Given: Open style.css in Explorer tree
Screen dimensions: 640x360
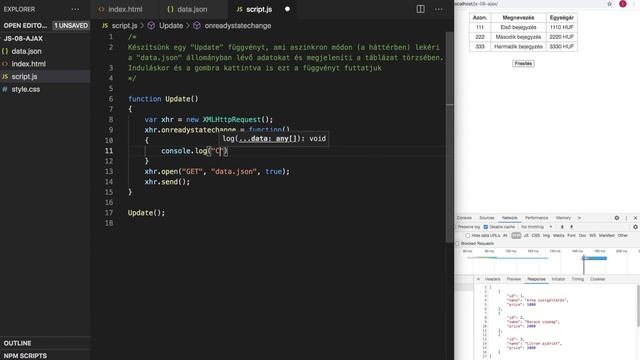Looking at the screenshot, I should pyautogui.click(x=45, y=89).
